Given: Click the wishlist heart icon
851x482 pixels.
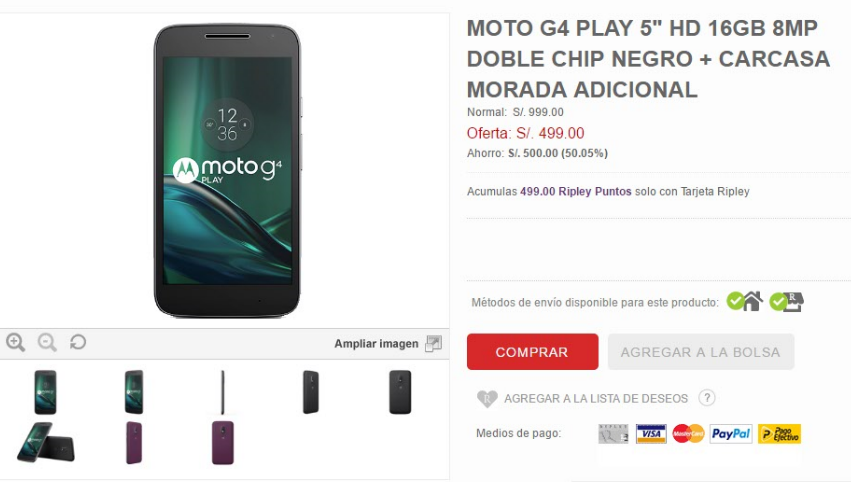Looking at the screenshot, I should click(487, 399).
